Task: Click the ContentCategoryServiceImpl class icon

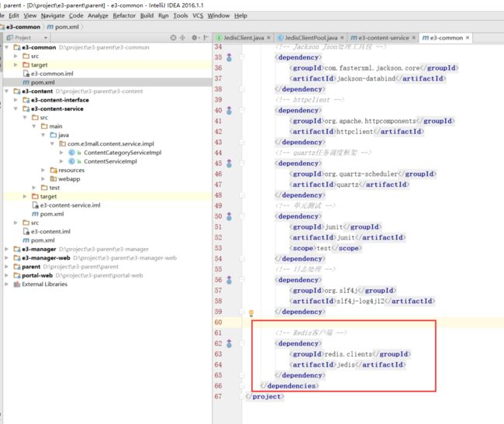Action: tap(71, 153)
